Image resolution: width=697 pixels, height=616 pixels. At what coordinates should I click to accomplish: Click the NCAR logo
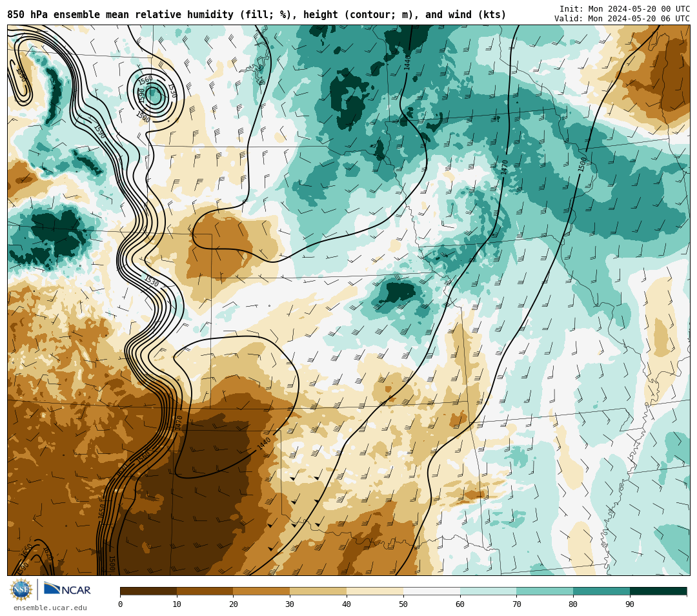(67, 590)
